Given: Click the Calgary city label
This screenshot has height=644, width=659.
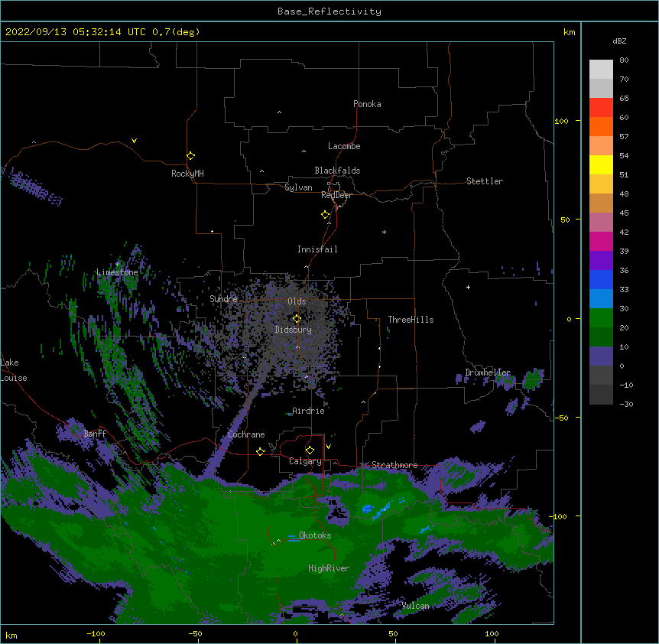Looking at the screenshot, I should (305, 461).
